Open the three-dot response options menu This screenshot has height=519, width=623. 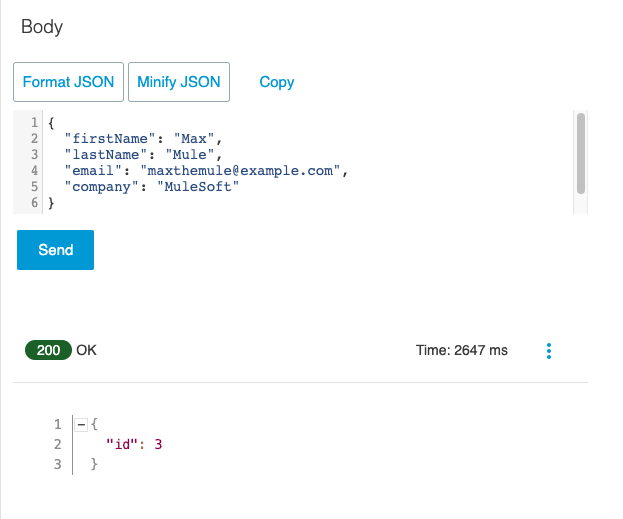click(548, 351)
